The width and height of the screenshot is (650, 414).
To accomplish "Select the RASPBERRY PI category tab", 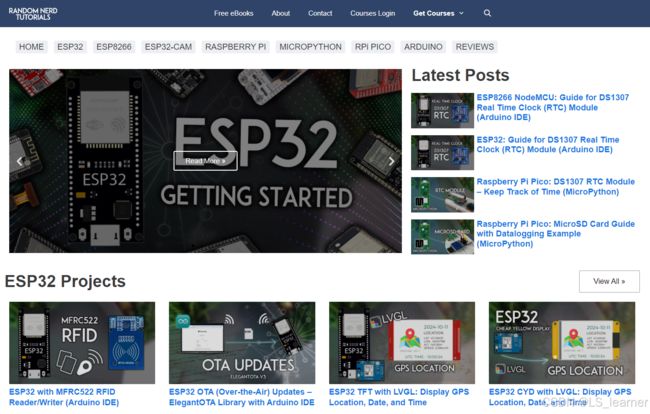I will click(235, 47).
